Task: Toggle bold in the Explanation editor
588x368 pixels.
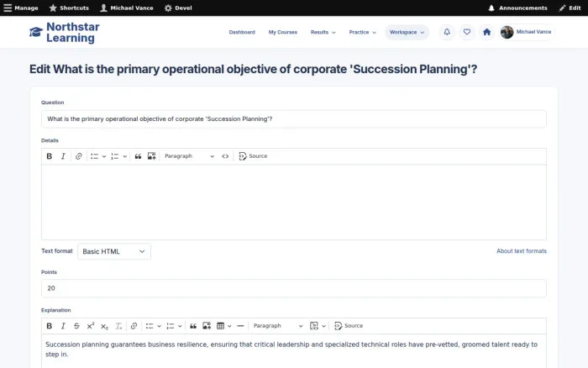Action: (49, 326)
